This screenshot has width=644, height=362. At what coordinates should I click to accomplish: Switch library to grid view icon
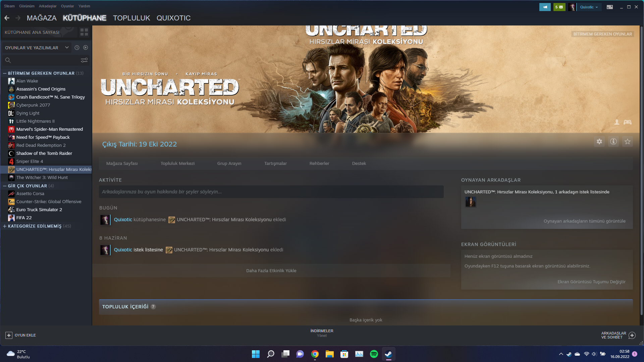[84, 32]
